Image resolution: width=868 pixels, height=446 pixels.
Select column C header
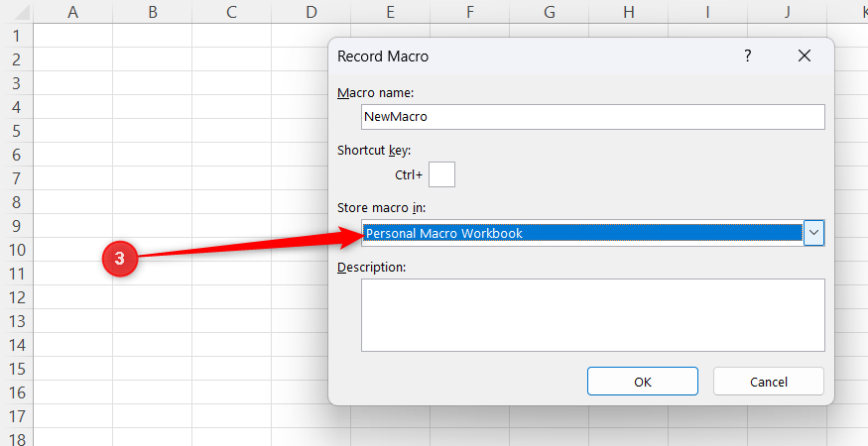click(231, 12)
